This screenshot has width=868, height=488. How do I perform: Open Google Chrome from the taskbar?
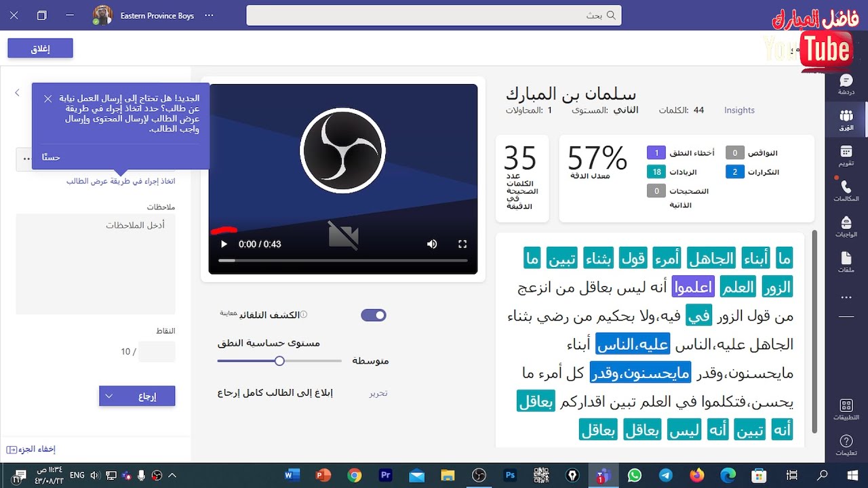point(355,475)
